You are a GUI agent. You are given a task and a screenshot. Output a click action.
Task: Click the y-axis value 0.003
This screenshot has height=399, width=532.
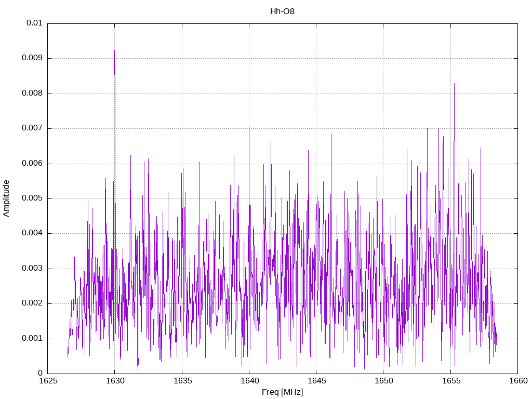(x=32, y=269)
